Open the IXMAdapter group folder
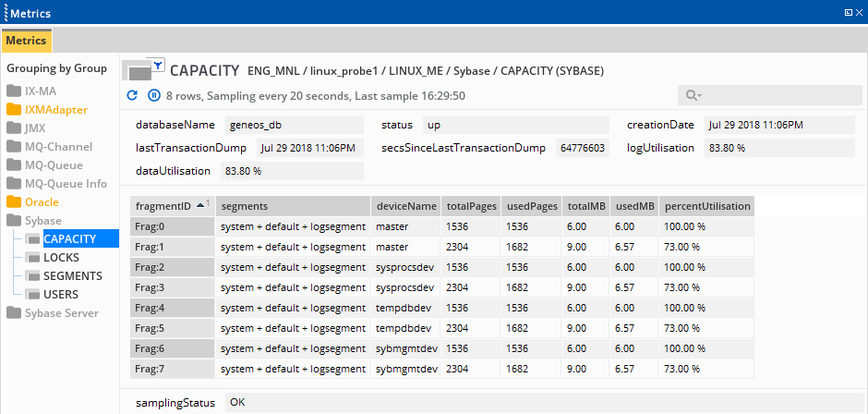The width and height of the screenshot is (868, 414). click(x=56, y=110)
